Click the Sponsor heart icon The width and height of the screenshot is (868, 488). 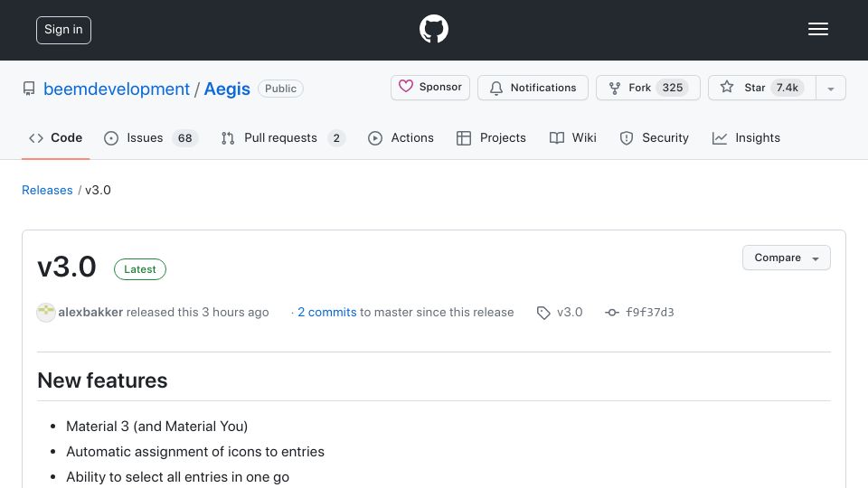pos(406,87)
